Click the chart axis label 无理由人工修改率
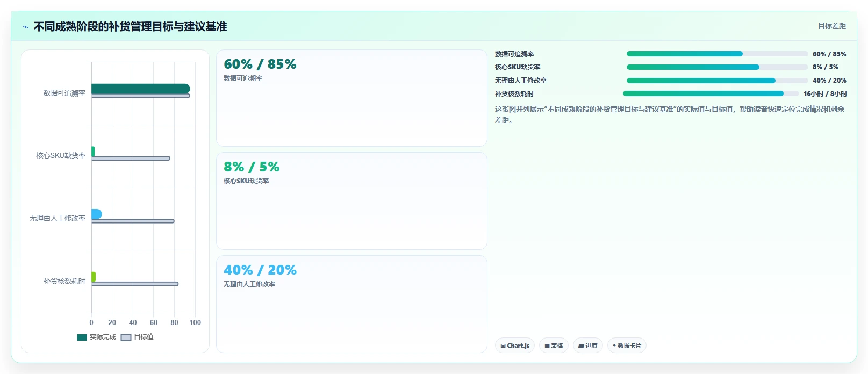The height and width of the screenshot is (374, 868). (x=58, y=218)
